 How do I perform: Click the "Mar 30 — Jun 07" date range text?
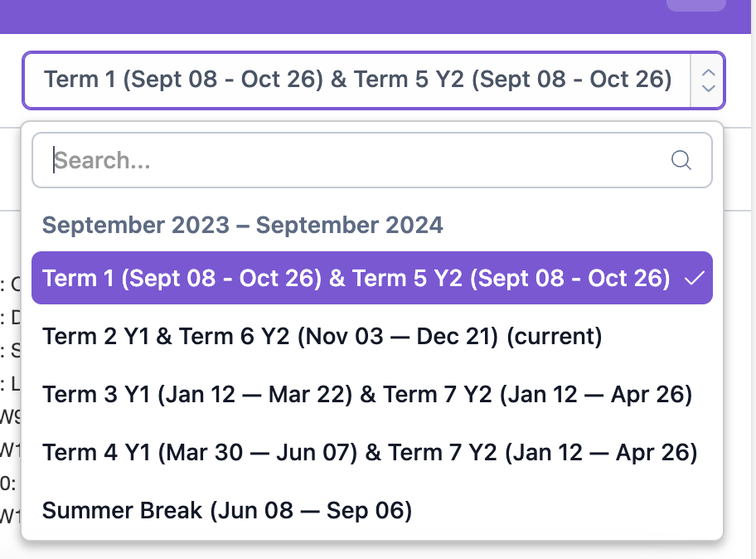point(270,452)
